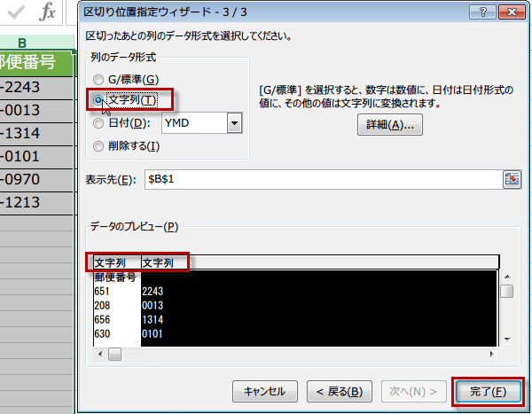
Task: Select the first 文字列 column header in preview
Action: point(115,263)
